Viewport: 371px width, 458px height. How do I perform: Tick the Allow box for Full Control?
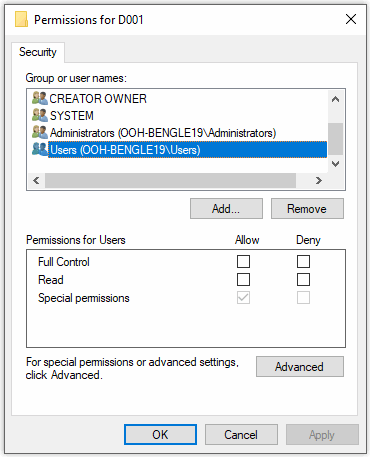(243, 261)
